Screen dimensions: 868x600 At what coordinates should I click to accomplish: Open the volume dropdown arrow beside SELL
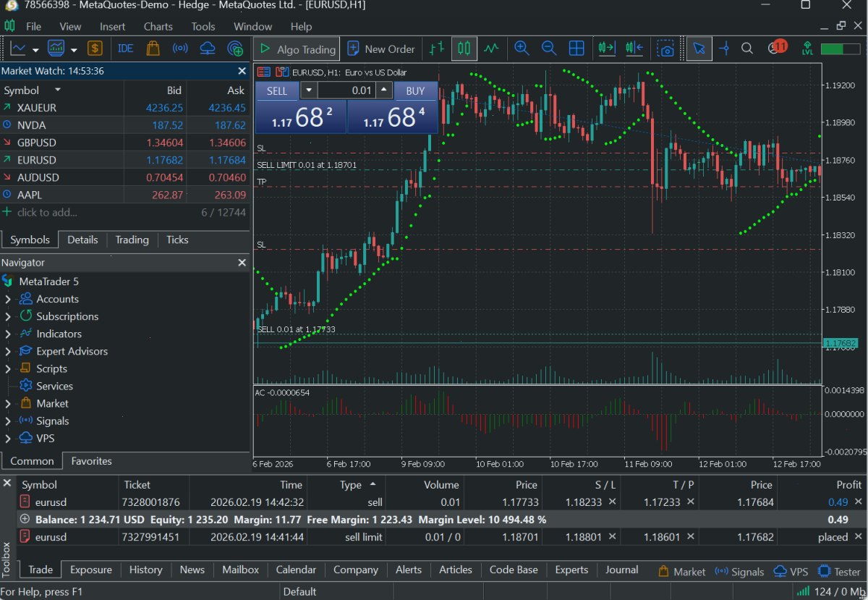309,90
